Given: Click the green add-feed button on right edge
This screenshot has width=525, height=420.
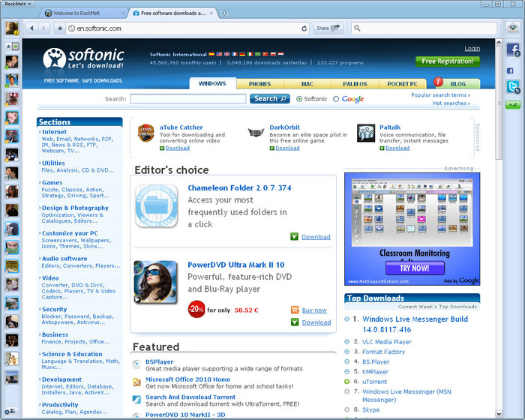Looking at the screenshot, I should click(512, 105).
